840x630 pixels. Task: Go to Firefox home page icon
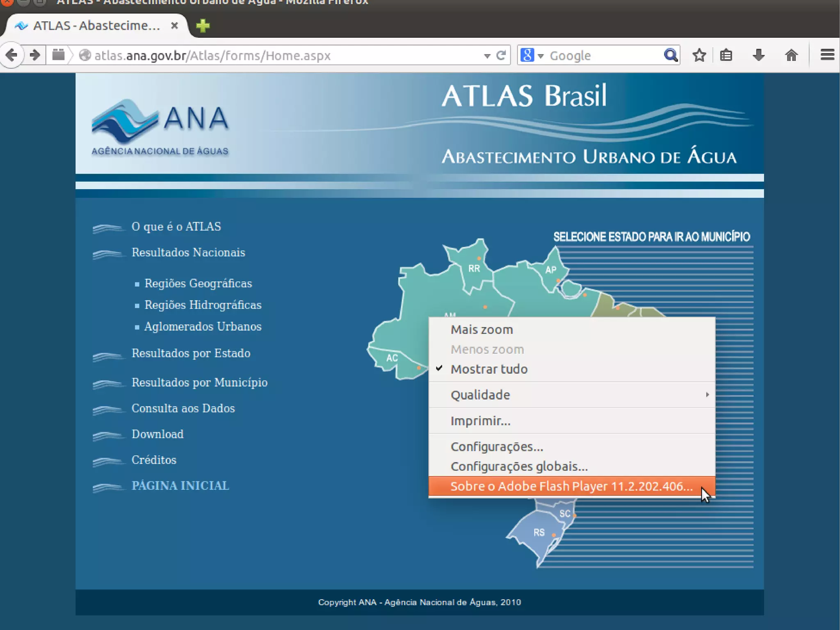click(791, 55)
